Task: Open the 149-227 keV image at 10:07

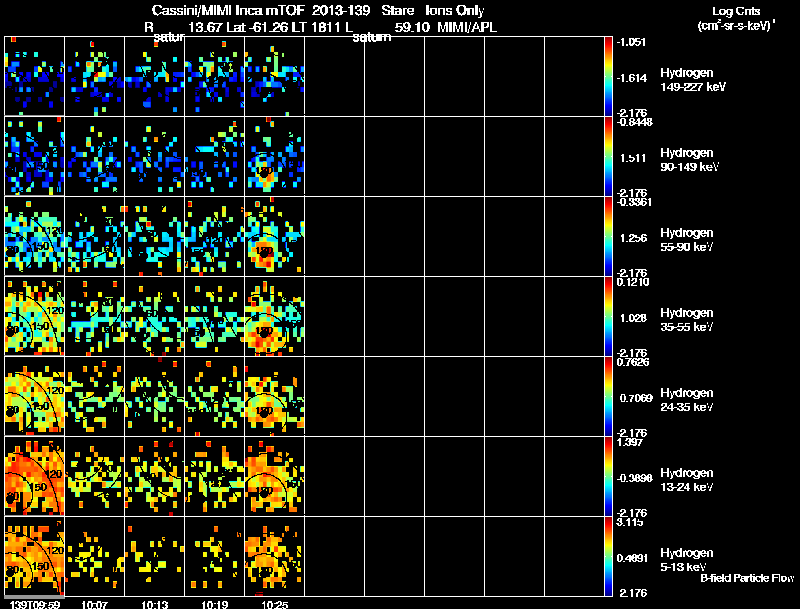Action: (94, 76)
